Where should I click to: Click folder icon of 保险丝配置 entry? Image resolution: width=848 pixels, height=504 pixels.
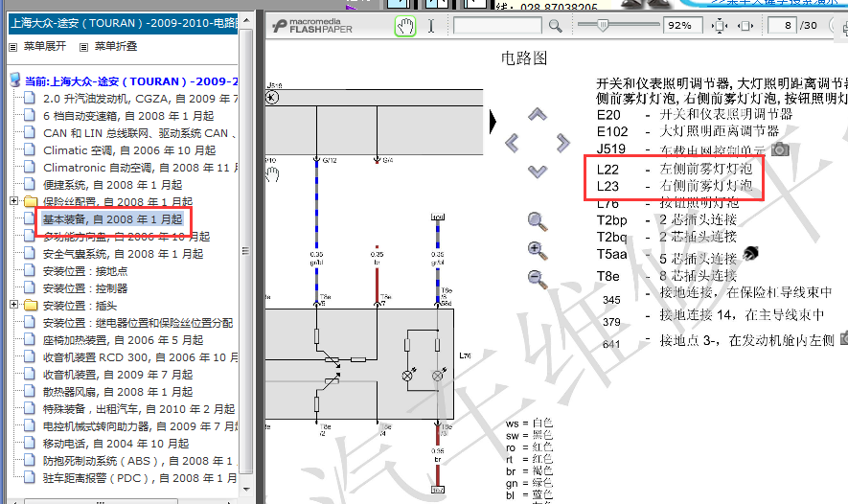coord(31,202)
